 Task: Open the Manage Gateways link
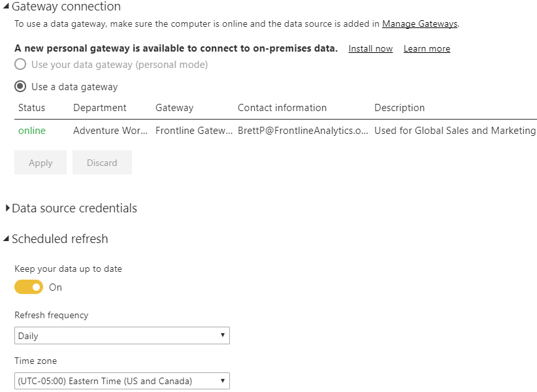pyautogui.click(x=419, y=24)
